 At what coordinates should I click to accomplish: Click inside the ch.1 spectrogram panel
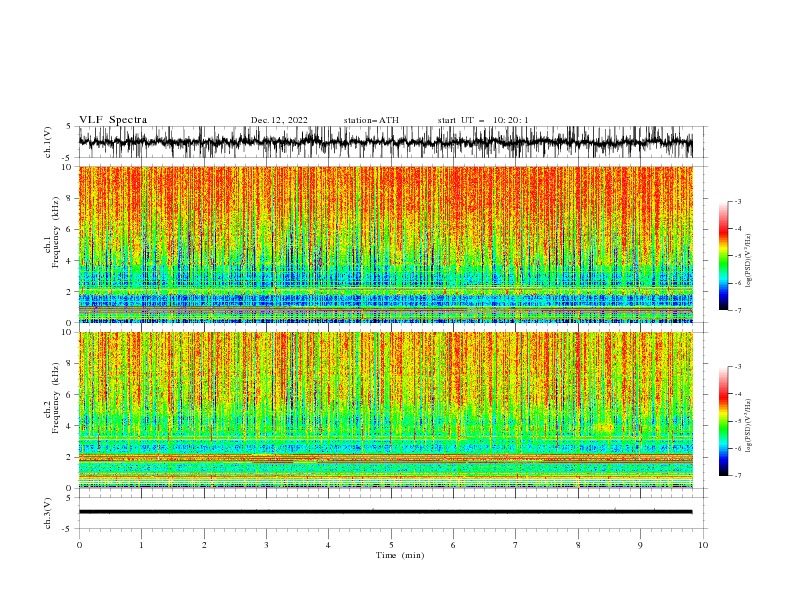click(385, 244)
